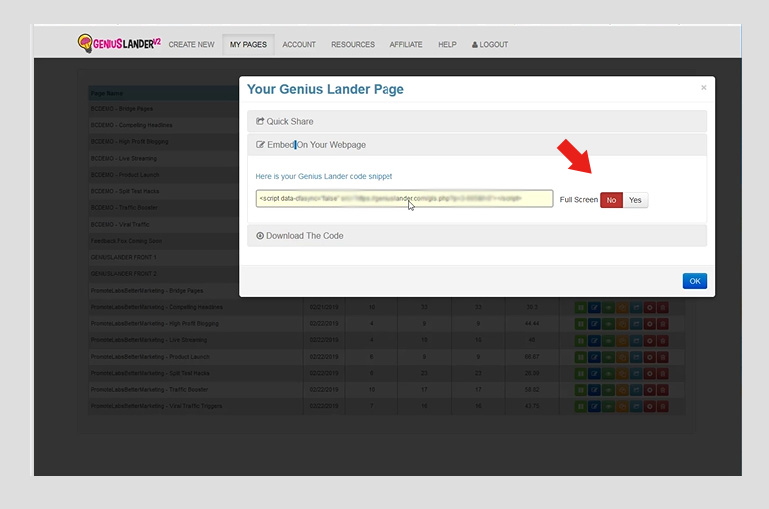The image size is (769, 509).
Task: Click the teal share icon in the Compelling Headlines row
Action: point(636,307)
